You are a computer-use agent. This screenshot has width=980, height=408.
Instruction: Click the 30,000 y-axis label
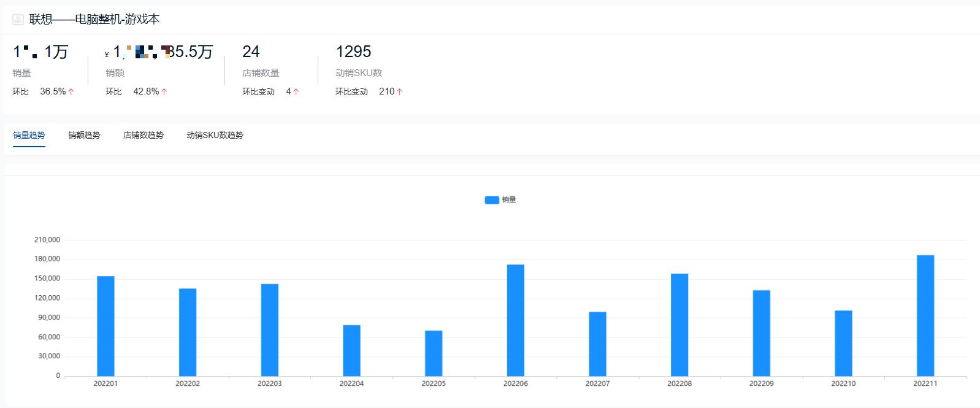tap(49, 356)
